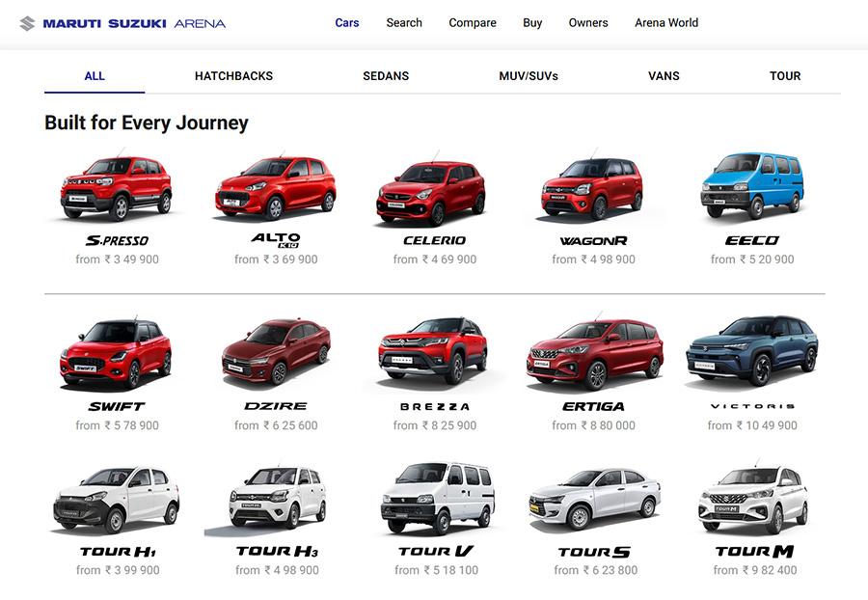
Task: Open the Search menu item
Action: point(404,23)
